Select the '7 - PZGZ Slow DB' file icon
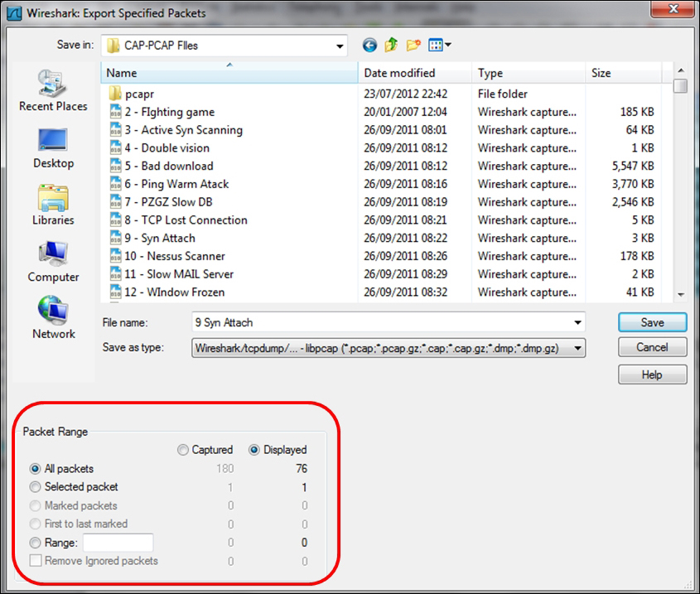Screen dimensions: 700x594 pyautogui.click(x=116, y=202)
